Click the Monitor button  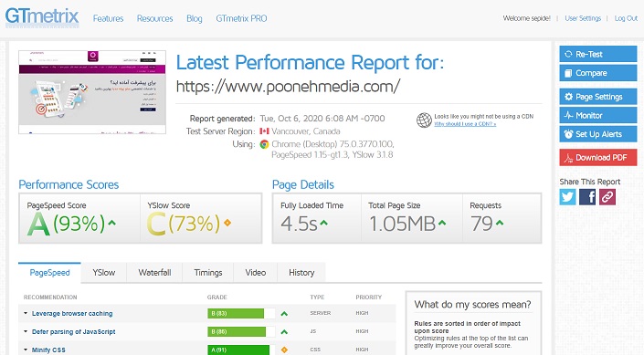click(598, 115)
